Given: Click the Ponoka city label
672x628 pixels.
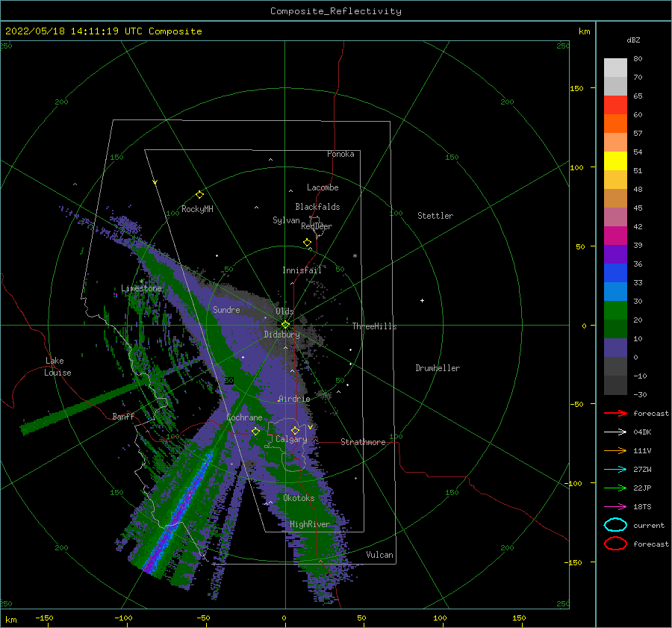Looking at the screenshot, I should point(340,154).
